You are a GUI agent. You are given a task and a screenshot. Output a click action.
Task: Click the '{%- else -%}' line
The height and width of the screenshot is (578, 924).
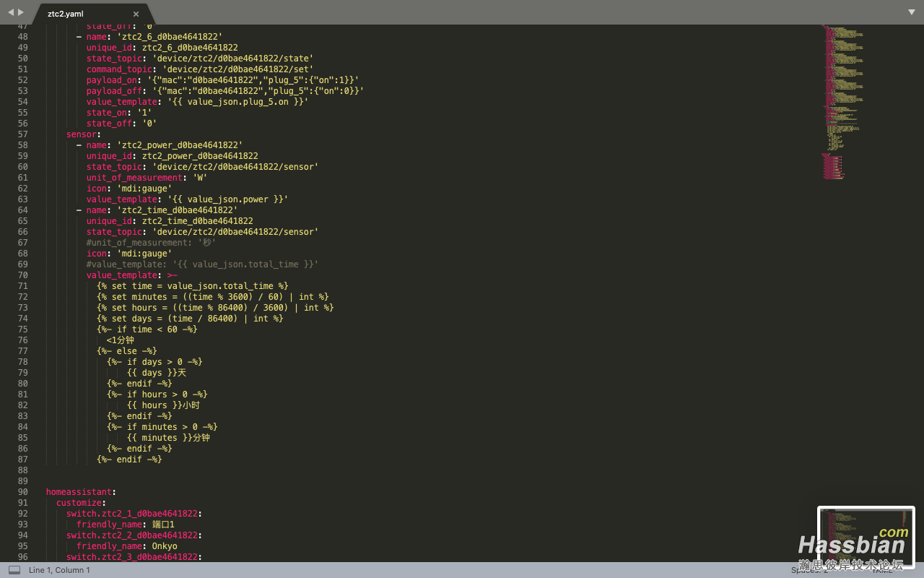pos(127,351)
